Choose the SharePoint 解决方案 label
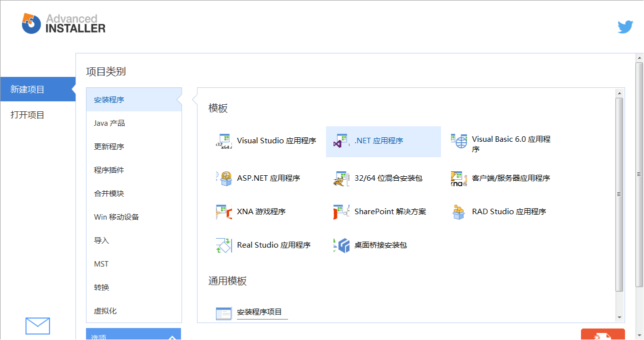The width and height of the screenshot is (644, 340). click(x=390, y=212)
